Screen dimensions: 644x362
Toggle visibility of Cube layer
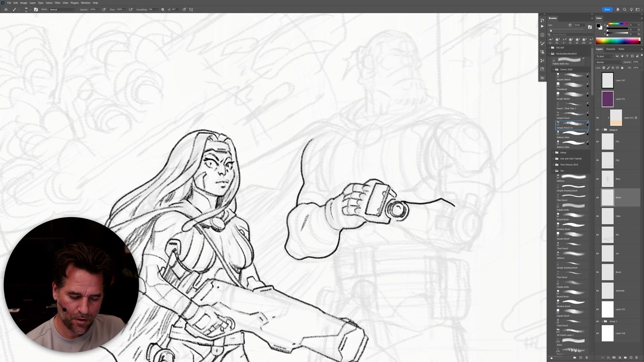[x=597, y=216]
